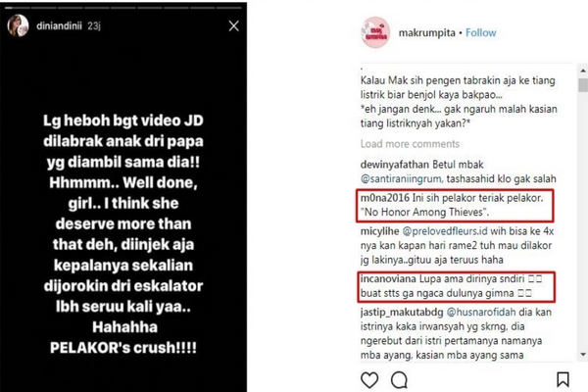Open the @prelovedfleurs.id mention

(x=445, y=231)
